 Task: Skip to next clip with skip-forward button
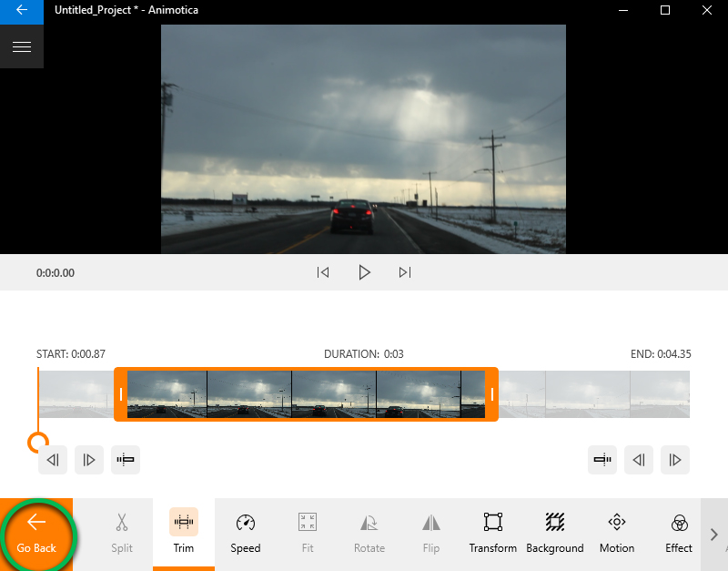tap(405, 272)
